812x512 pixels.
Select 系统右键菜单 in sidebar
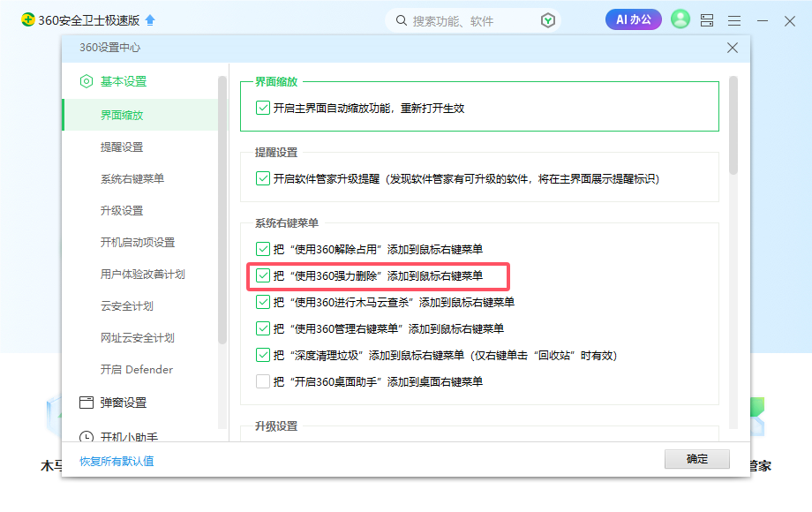coord(132,178)
